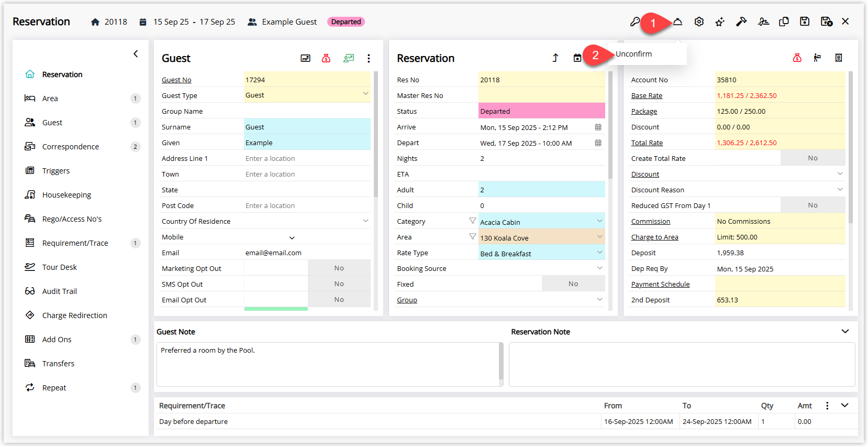Viewport: 868px width, 447px height.
Task: Select Unconfirm from the popup menu
Action: 634,54
